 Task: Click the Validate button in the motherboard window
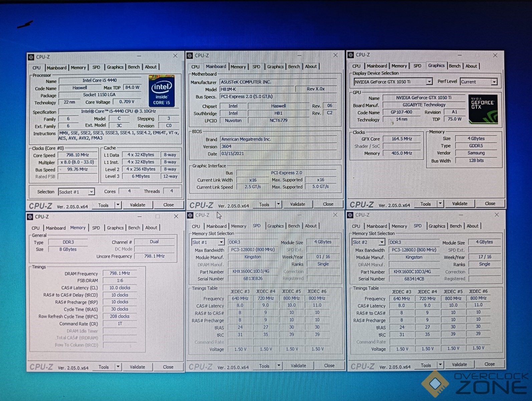pyautogui.click(x=298, y=204)
